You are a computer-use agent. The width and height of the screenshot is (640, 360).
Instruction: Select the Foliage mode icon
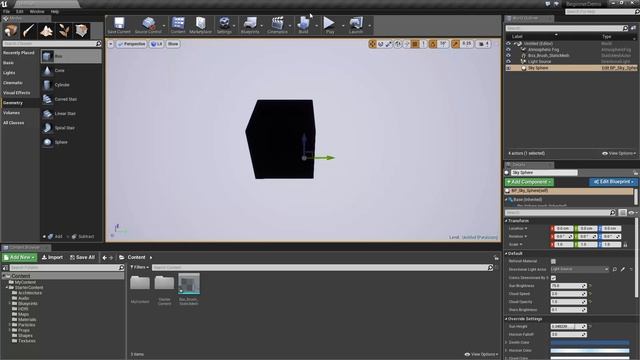(64, 31)
